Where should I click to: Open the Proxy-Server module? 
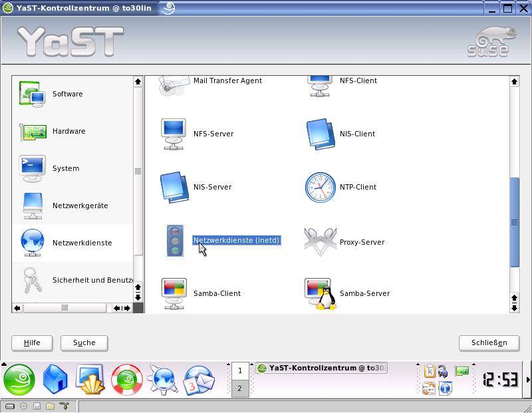pyautogui.click(x=344, y=242)
